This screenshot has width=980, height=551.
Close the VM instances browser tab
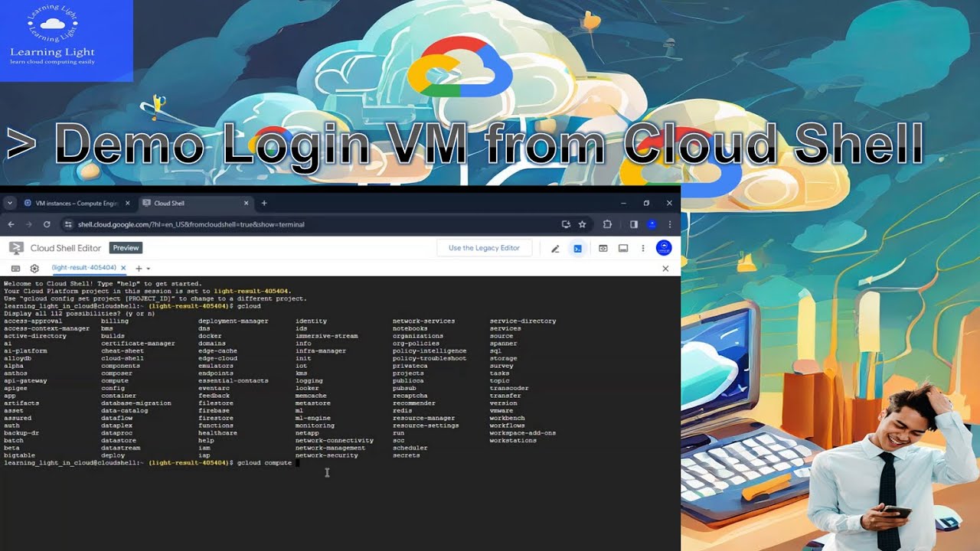click(x=127, y=203)
